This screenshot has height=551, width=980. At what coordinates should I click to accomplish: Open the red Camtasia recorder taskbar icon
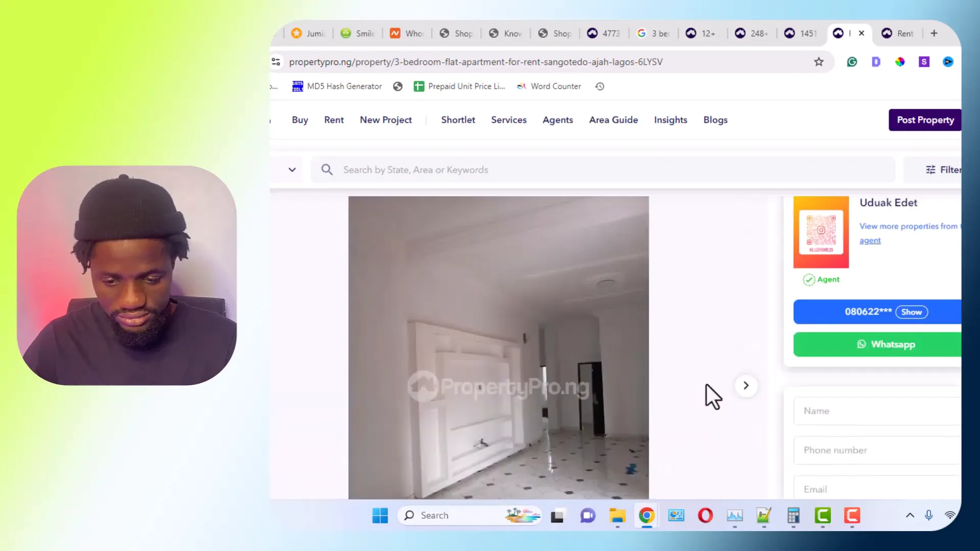click(852, 516)
